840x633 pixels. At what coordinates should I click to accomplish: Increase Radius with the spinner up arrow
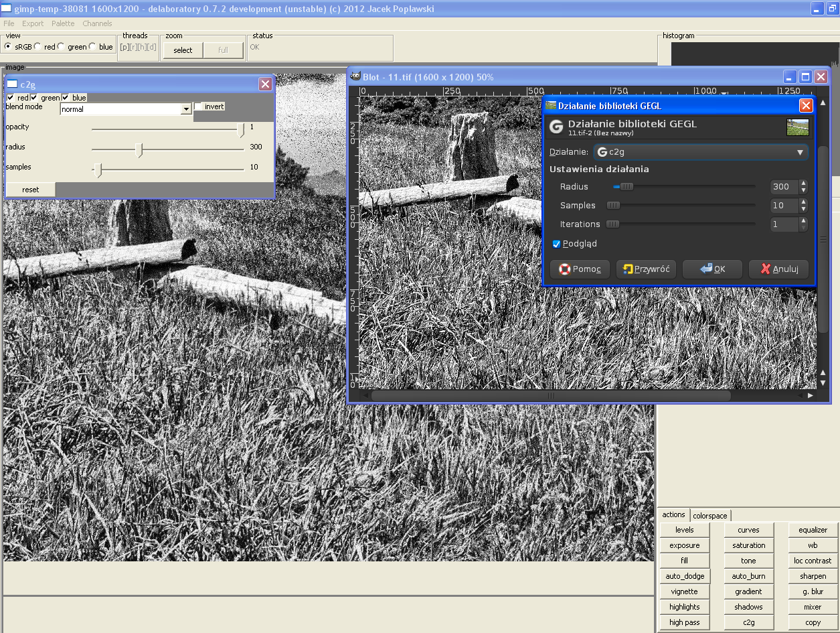click(803, 184)
